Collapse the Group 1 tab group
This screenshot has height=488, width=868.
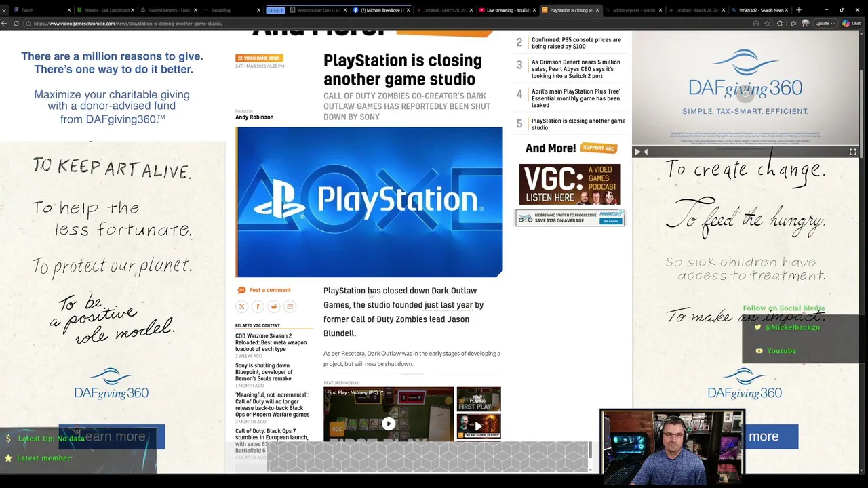point(275,10)
